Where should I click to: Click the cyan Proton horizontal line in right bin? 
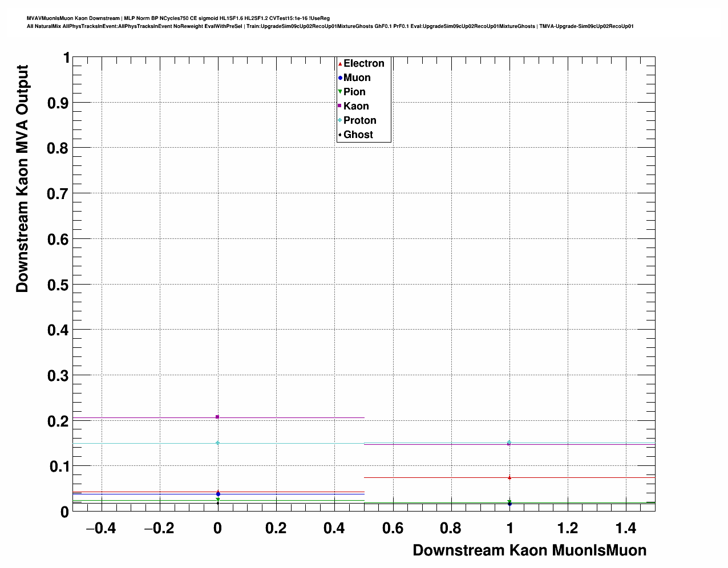click(509, 443)
